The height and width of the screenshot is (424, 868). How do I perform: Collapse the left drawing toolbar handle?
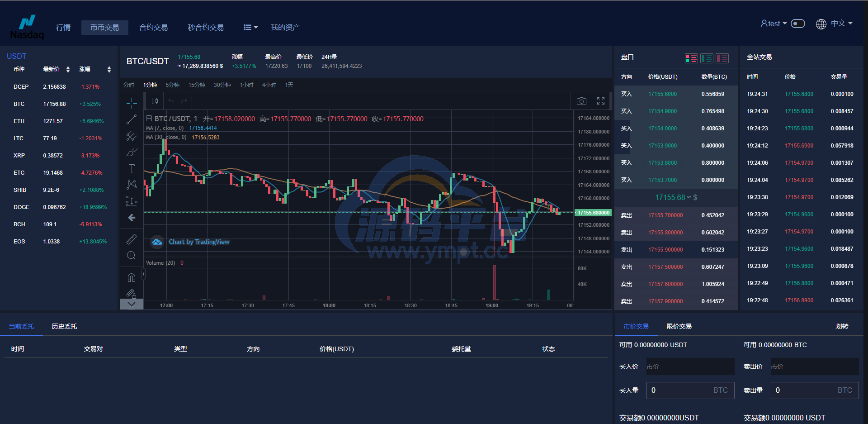pos(144,274)
